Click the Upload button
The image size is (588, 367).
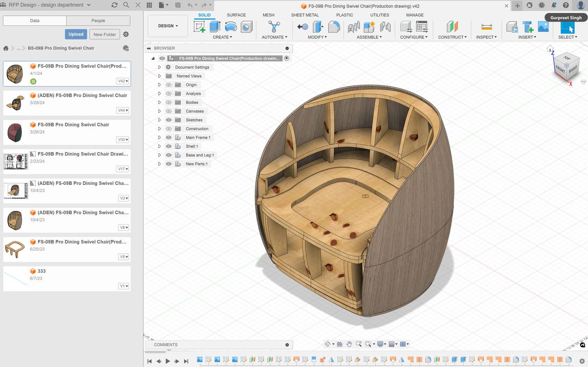coord(76,34)
